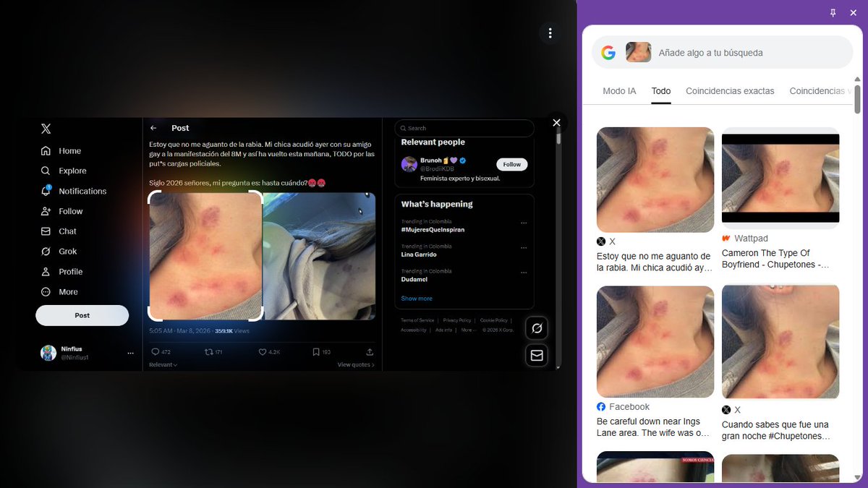This screenshot has height=488, width=868.
Task: Follow Brunoh with the Follow button
Action: tap(512, 164)
